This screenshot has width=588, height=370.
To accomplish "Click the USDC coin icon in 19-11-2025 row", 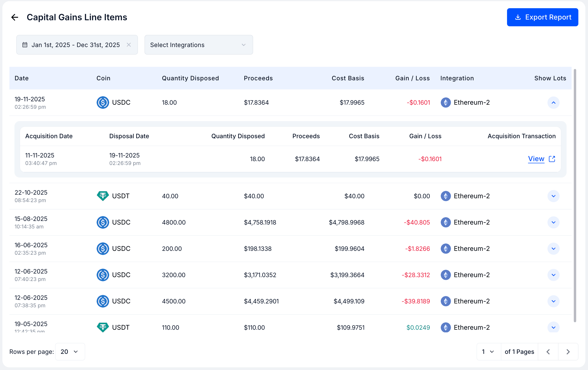I will pos(103,103).
